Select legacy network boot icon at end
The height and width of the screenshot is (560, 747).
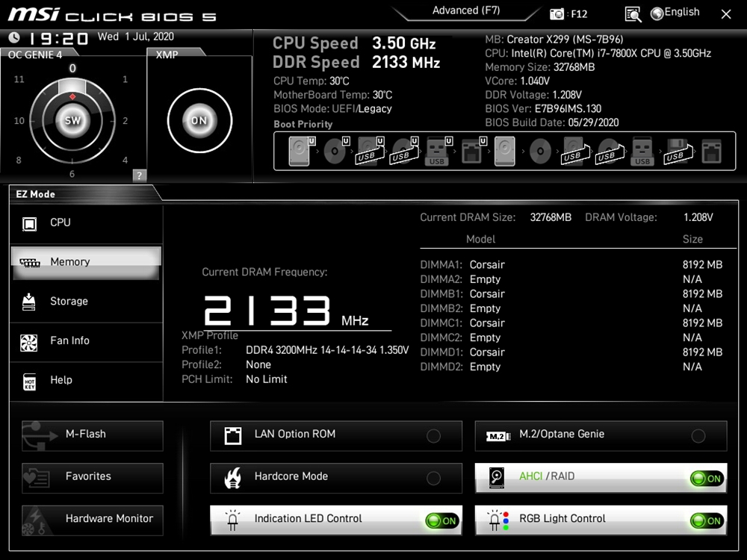(x=711, y=152)
